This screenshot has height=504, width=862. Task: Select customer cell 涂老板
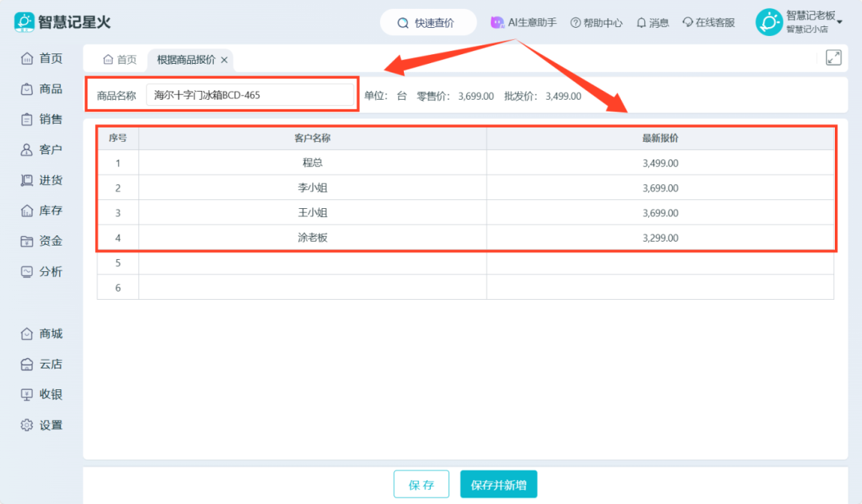tap(312, 238)
